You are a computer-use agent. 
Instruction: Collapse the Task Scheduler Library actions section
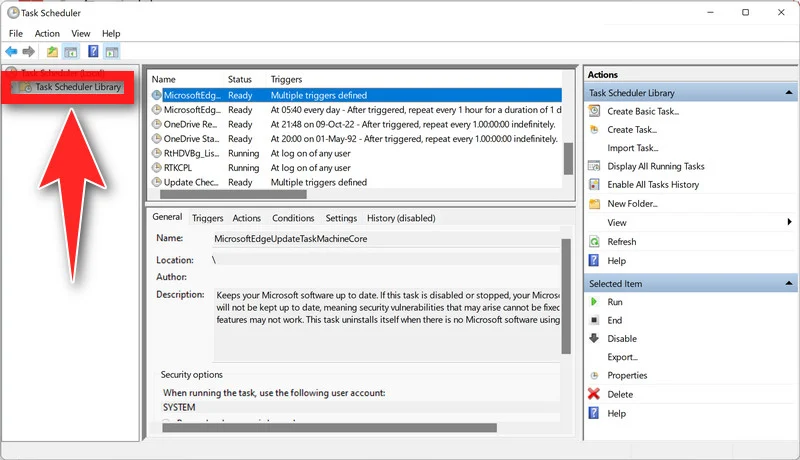click(x=789, y=93)
